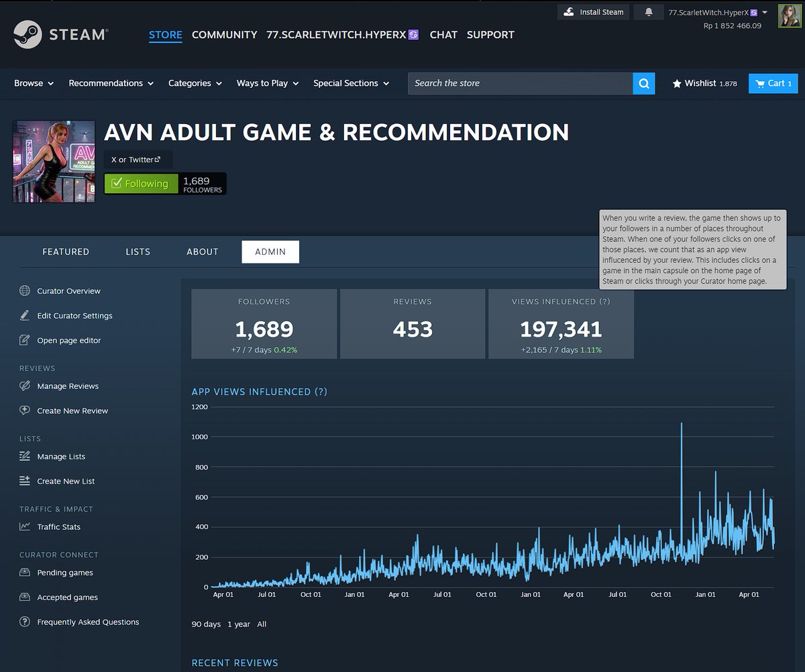Click the Curator Overview link
The width and height of the screenshot is (805, 672).
tap(69, 291)
